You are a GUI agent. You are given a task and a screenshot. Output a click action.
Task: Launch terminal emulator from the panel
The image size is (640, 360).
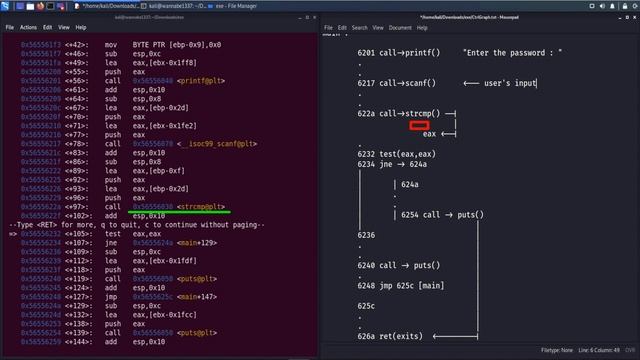point(51,6)
